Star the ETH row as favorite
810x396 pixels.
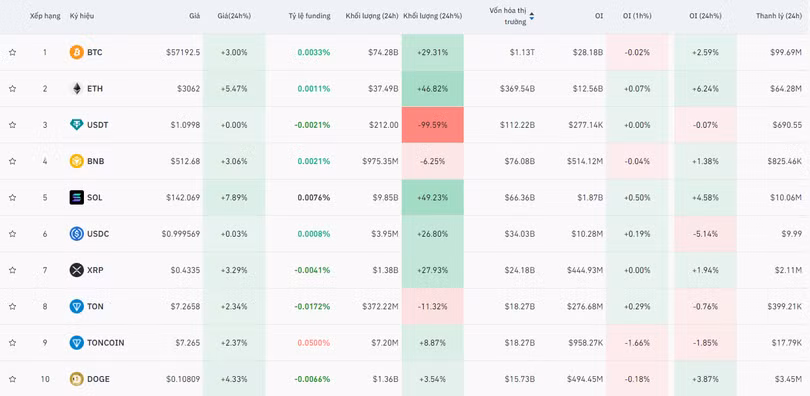[12, 89]
